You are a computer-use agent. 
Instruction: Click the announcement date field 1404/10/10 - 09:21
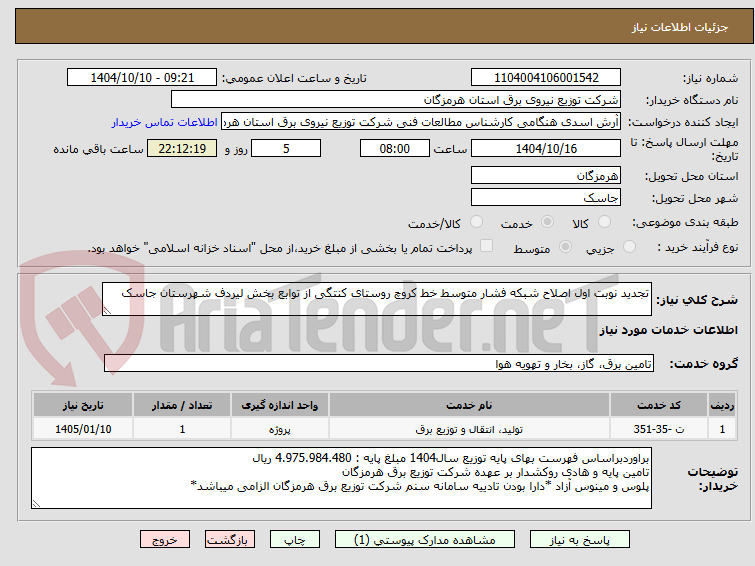point(142,78)
